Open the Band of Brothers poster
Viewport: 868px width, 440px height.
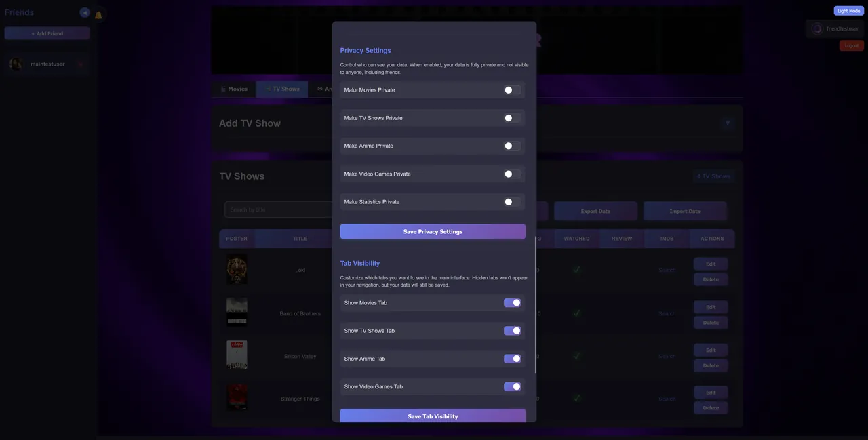(237, 313)
